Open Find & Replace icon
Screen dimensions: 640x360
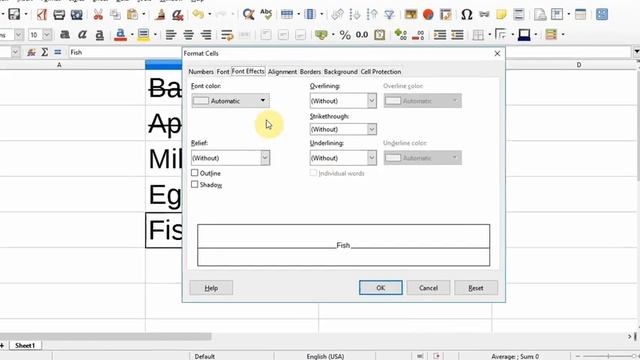pos(248,14)
